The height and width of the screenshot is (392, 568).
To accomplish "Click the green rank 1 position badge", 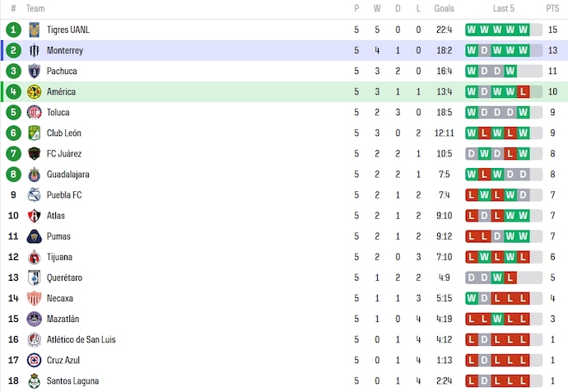I will click(x=13, y=30).
